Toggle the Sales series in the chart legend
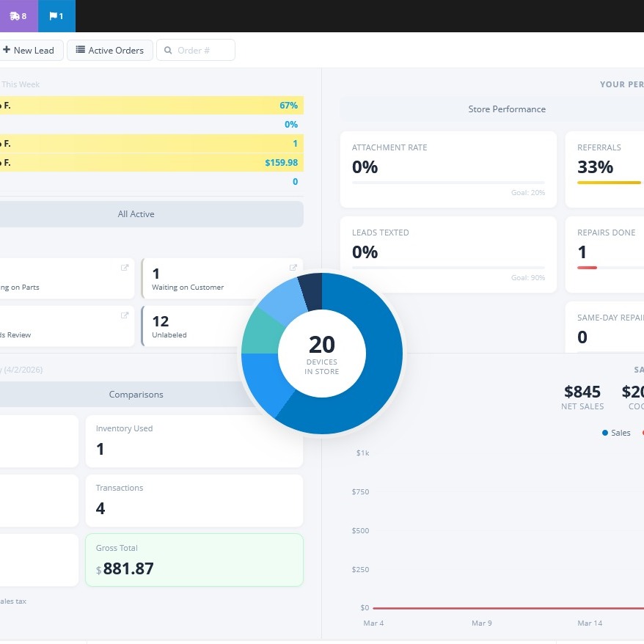 tap(616, 433)
